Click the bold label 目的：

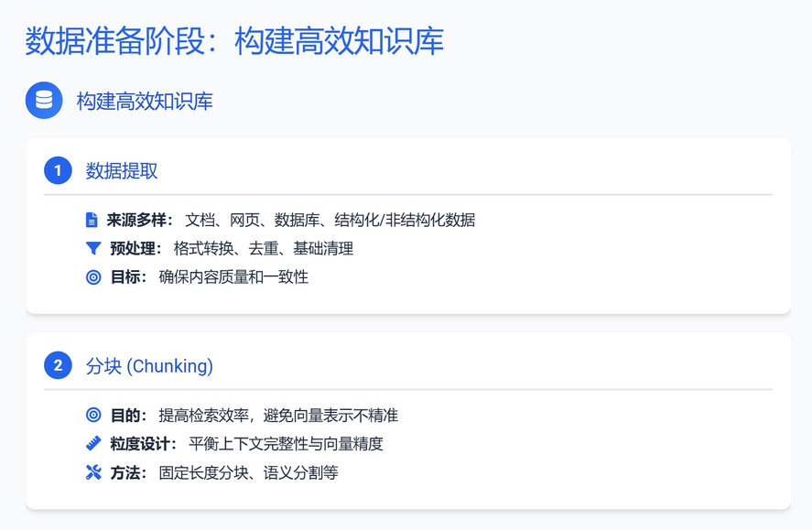point(129,415)
